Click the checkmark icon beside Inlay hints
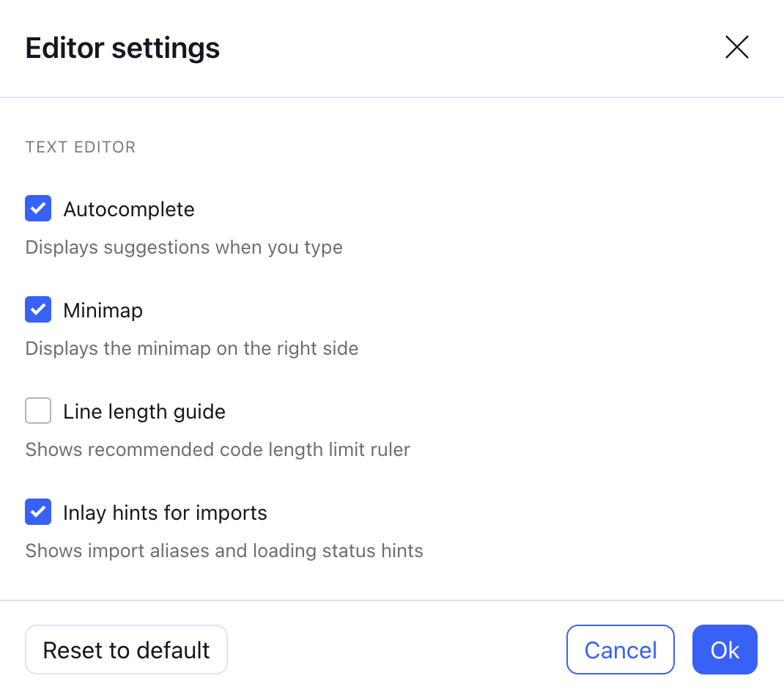Image resolution: width=784 pixels, height=695 pixels. (x=38, y=512)
